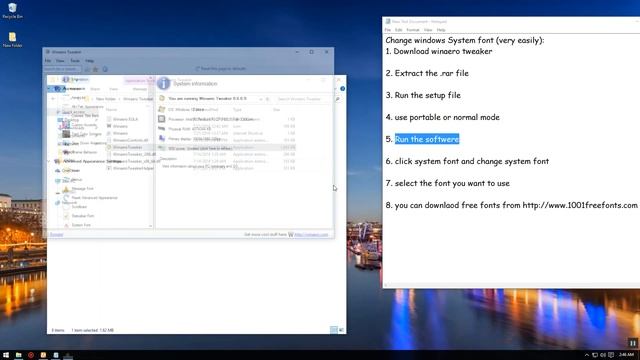Click the Donate link in Winaero Tweaker
This screenshot has height=360, width=640.
tap(57, 235)
